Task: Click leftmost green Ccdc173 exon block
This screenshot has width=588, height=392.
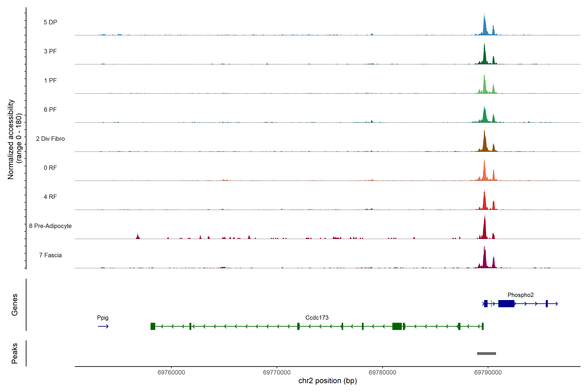Action: coord(153,326)
